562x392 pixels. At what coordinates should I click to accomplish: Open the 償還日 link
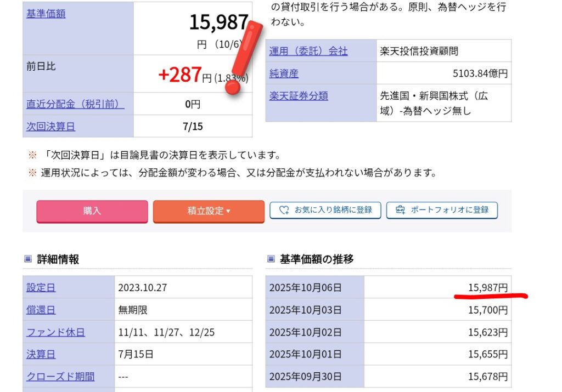click(x=41, y=310)
